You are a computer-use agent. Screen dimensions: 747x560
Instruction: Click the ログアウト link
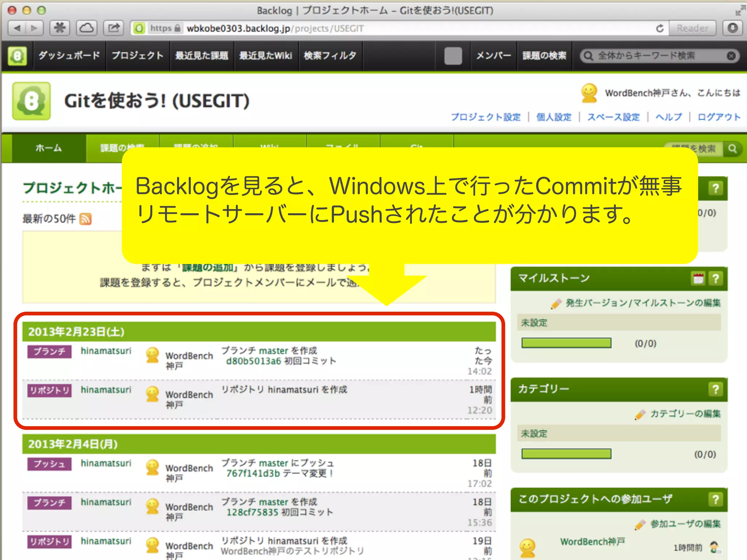(x=719, y=117)
